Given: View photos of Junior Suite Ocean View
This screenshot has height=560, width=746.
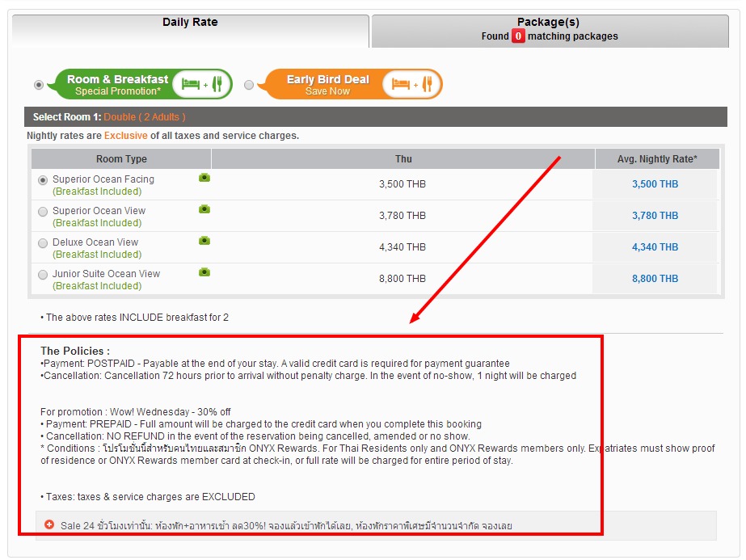Looking at the screenshot, I should [x=204, y=272].
